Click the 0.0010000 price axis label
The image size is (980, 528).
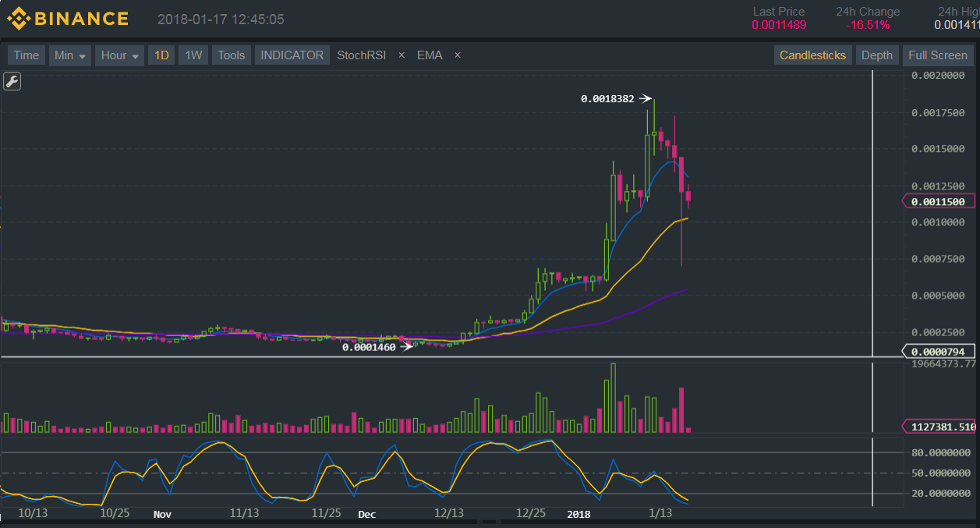click(938, 222)
